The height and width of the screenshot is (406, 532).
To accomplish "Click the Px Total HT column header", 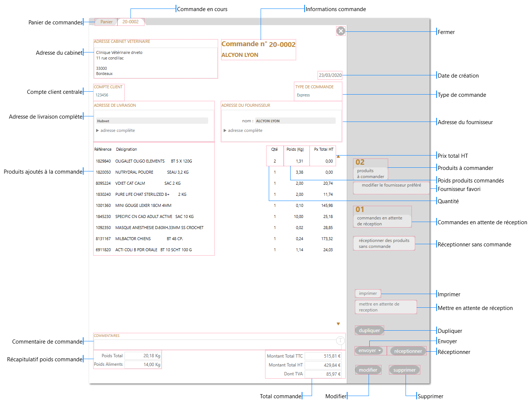I will [324, 149].
